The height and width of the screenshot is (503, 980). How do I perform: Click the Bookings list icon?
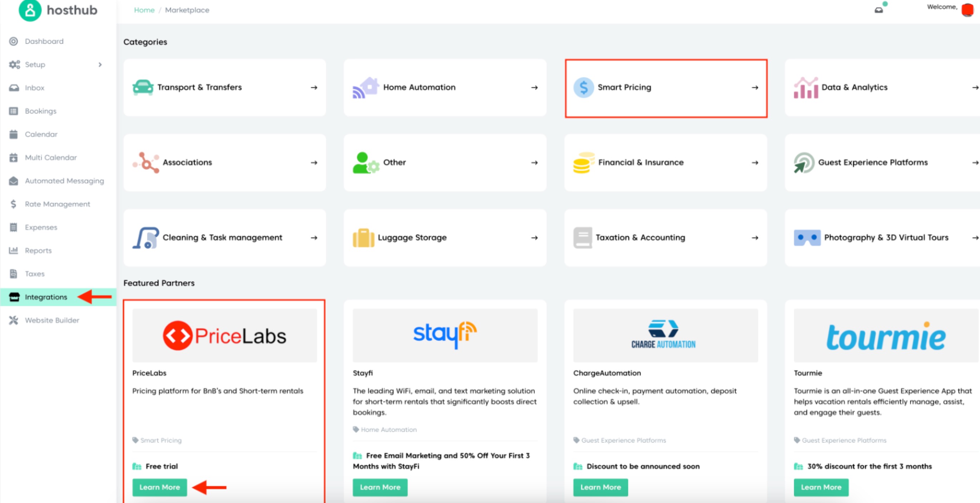coord(14,111)
